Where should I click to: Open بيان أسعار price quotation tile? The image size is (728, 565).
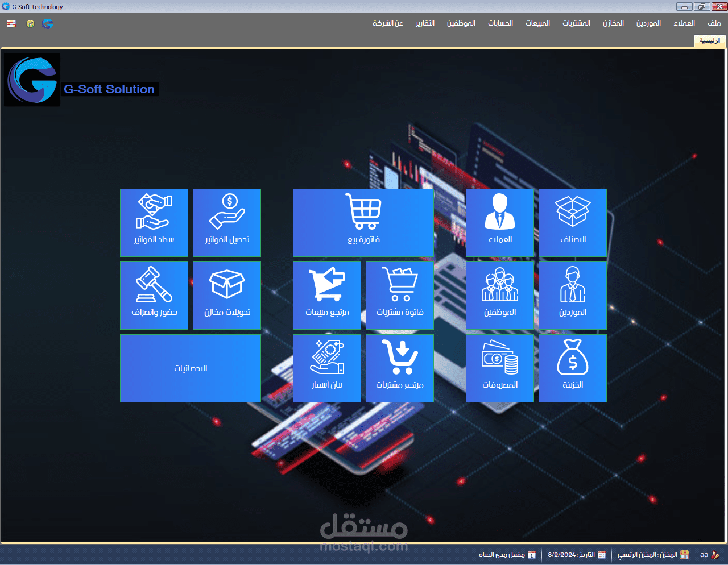click(x=327, y=368)
